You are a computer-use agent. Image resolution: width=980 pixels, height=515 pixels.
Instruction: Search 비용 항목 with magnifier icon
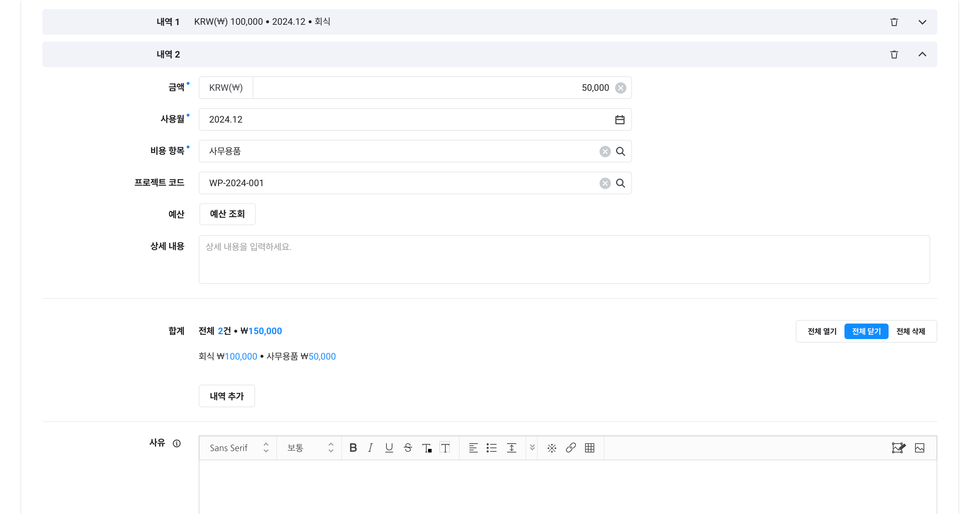[x=620, y=152]
